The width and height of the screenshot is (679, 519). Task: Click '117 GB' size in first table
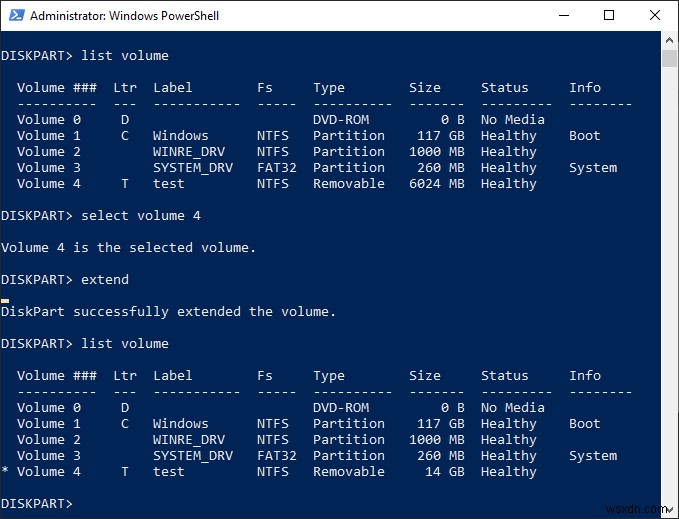click(440, 135)
